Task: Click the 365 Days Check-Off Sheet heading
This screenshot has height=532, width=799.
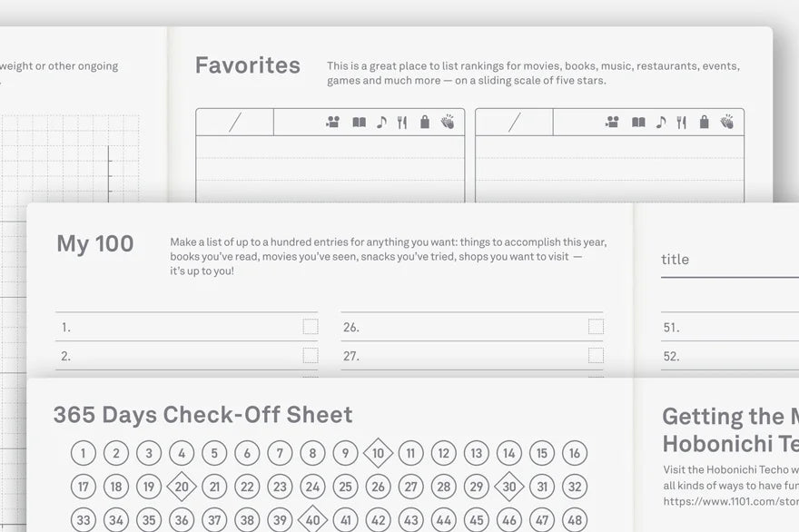Action: click(202, 415)
